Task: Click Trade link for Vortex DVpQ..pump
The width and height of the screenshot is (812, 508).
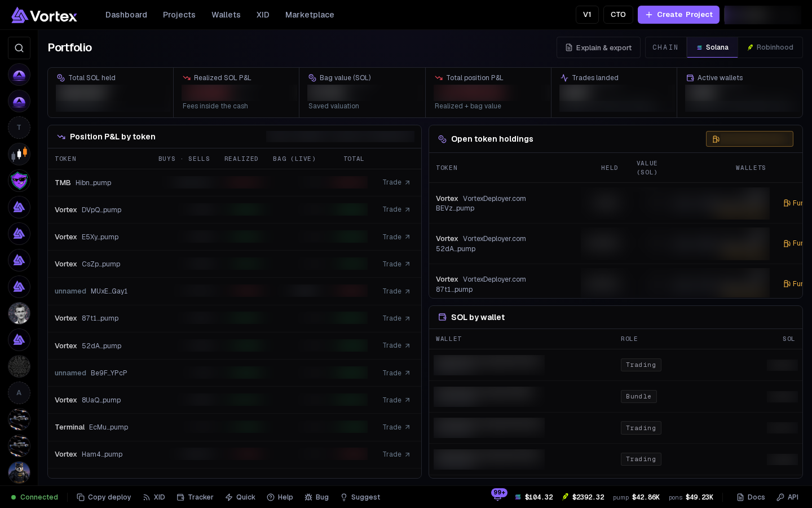Action: click(396, 209)
